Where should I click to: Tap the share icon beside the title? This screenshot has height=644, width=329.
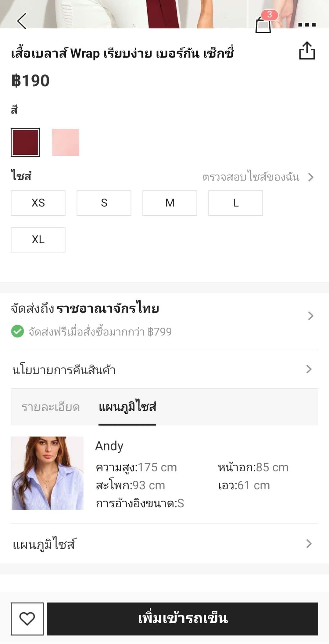tap(307, 51)
